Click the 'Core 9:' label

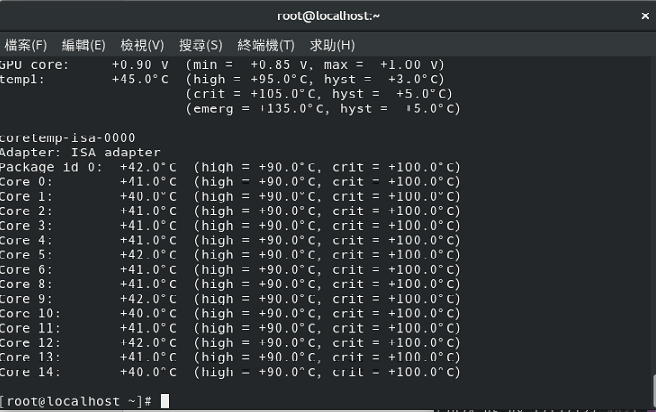[x=26, y=299]
